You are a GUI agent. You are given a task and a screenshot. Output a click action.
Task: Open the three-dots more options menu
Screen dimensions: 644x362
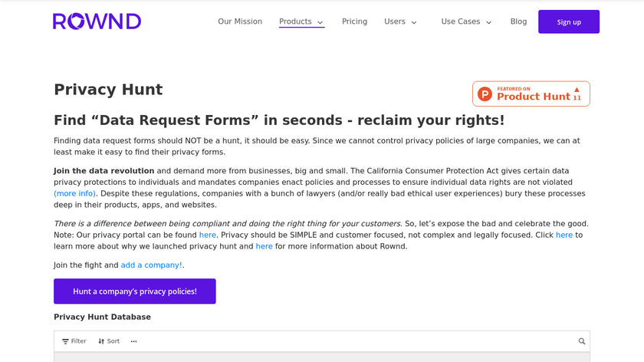133,341
